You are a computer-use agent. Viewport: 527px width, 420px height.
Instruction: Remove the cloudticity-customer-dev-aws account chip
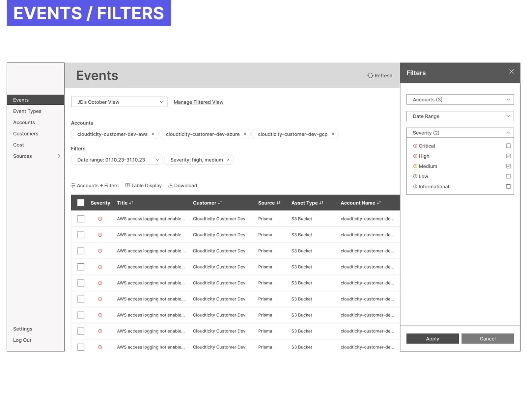[x=153, y=134]
